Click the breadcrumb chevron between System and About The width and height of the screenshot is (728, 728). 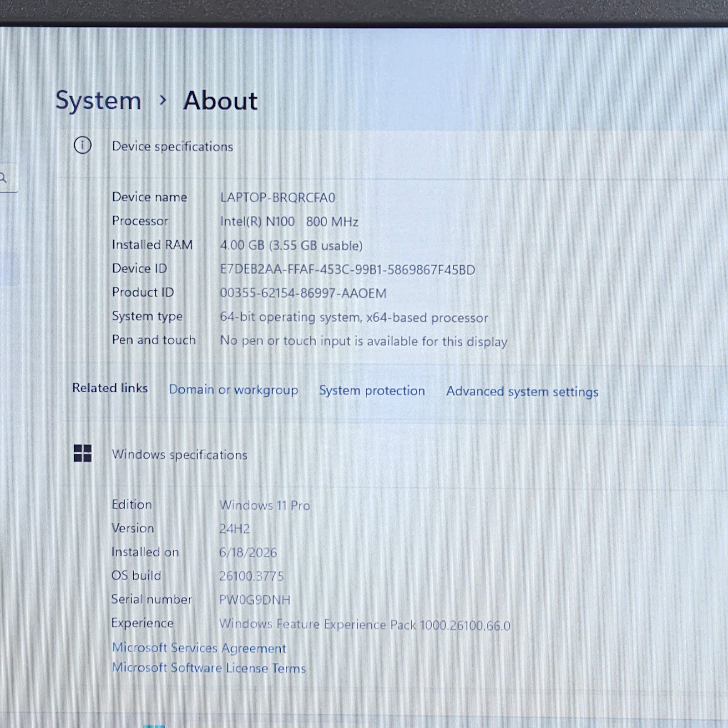162,100
